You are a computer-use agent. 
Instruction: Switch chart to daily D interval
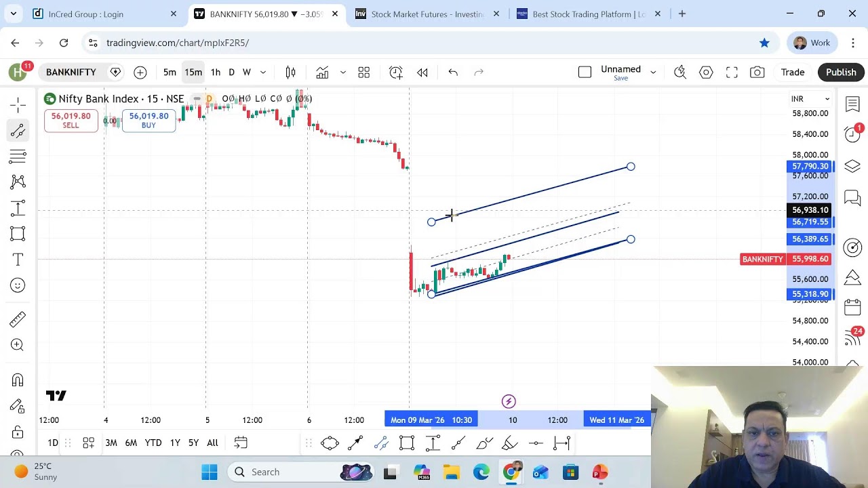(x=232, y=73)
